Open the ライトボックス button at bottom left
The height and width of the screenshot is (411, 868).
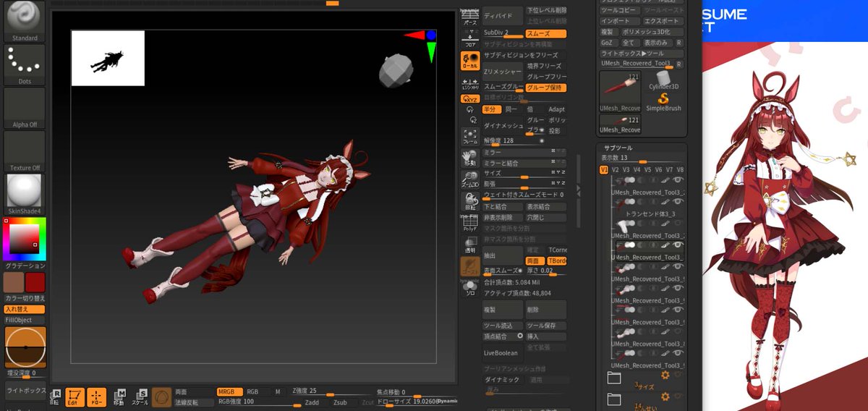click(25, 390)
